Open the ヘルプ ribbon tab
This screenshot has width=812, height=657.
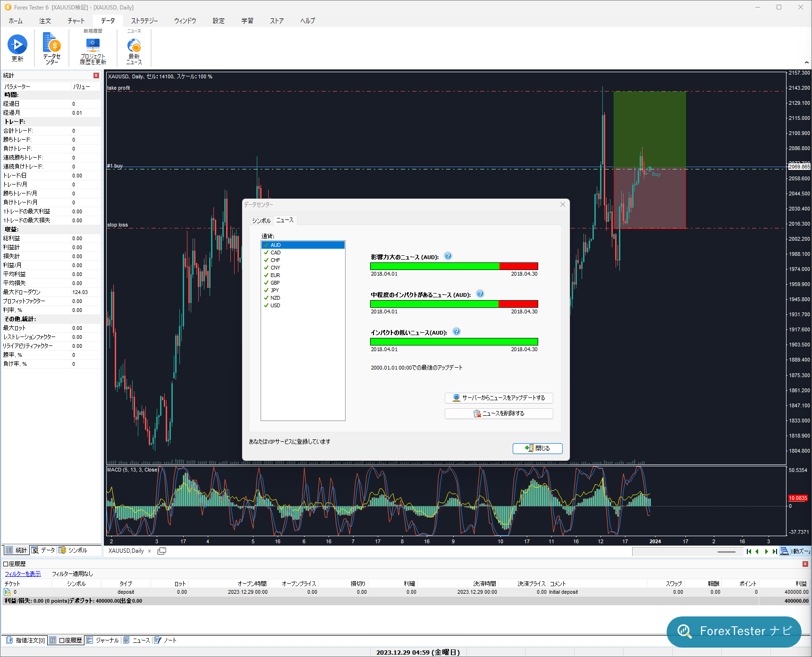[308, 21]
